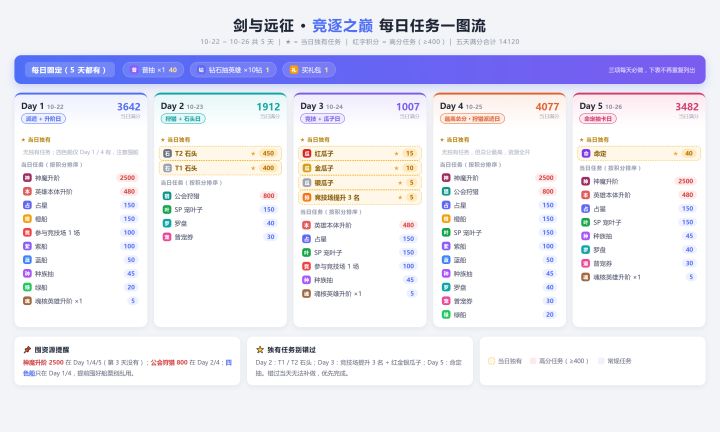
Task: Click the 占星 icon in Day 1
Action: click(27, 205)
